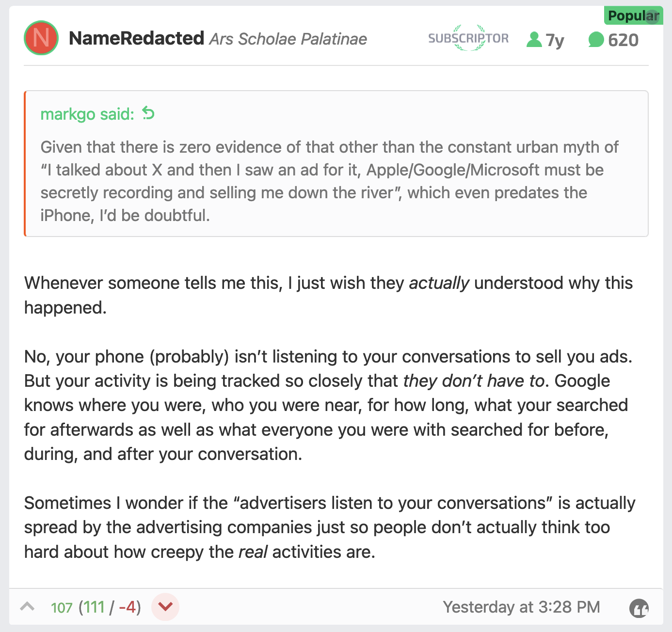
Task: Click the "markgo said:" quote attribution
Action: 87,114
